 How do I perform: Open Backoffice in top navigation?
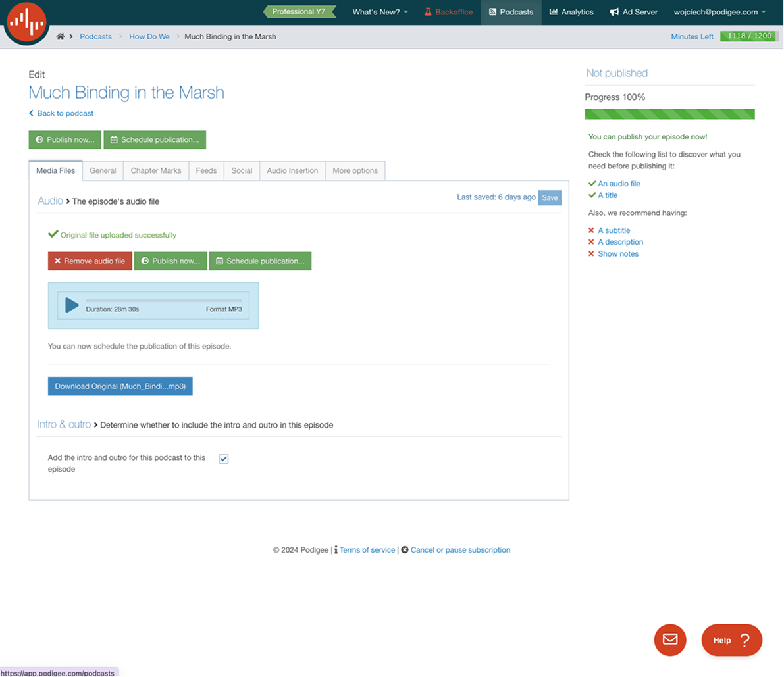point(448,12)
